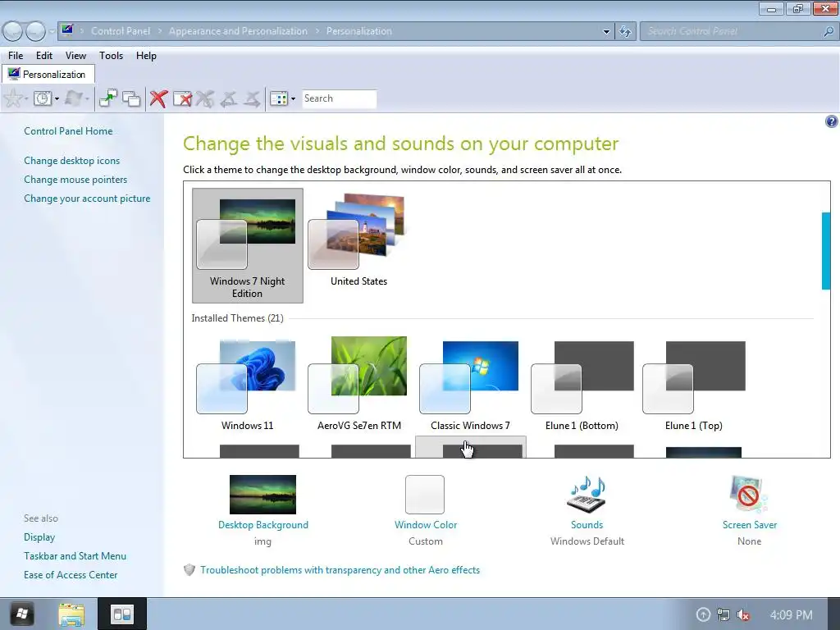Click the Forward navigation button
Screen dimensions: 840x630
[36, 31]
